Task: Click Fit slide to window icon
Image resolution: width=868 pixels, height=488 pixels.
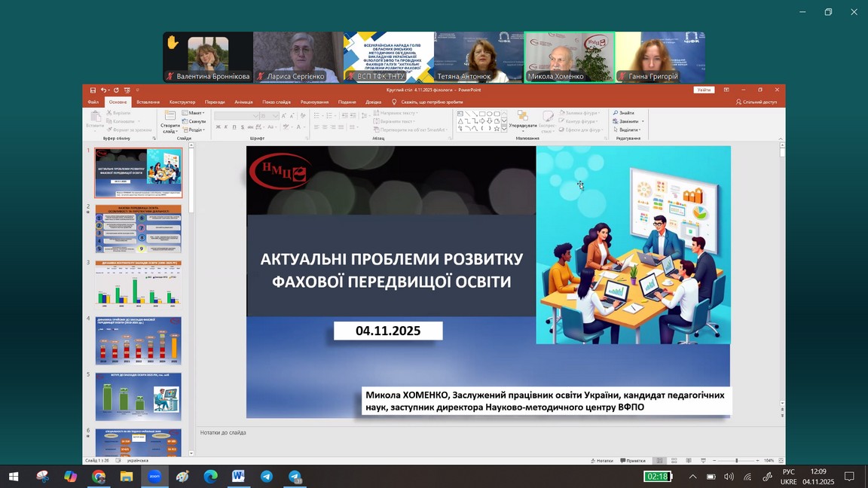Action: click(x=780, y=460)
